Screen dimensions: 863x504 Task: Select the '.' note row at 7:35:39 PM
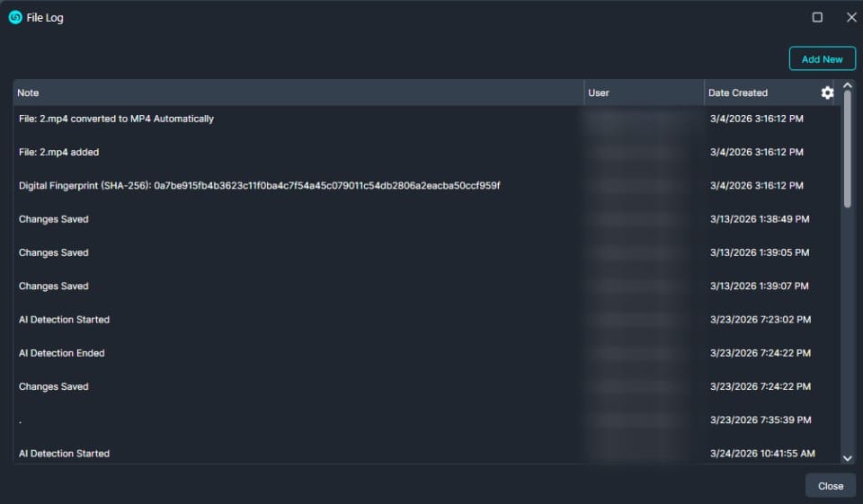pos(270,420)
